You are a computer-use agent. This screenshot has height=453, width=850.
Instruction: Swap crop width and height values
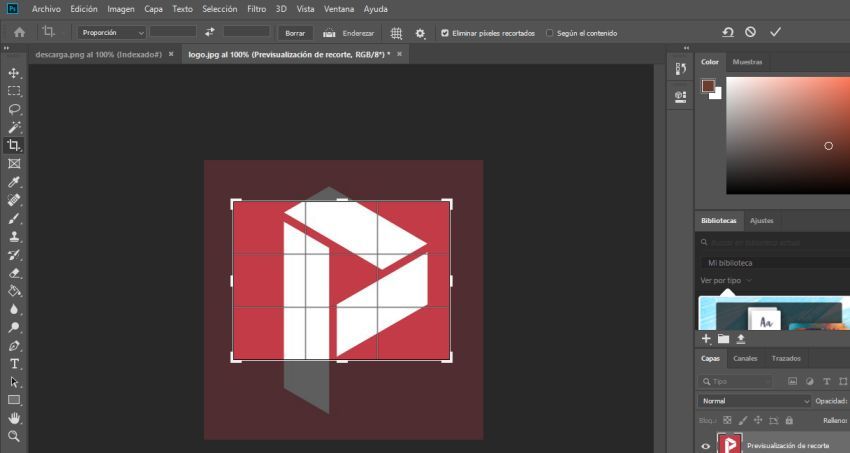click(x=210, y=33)
